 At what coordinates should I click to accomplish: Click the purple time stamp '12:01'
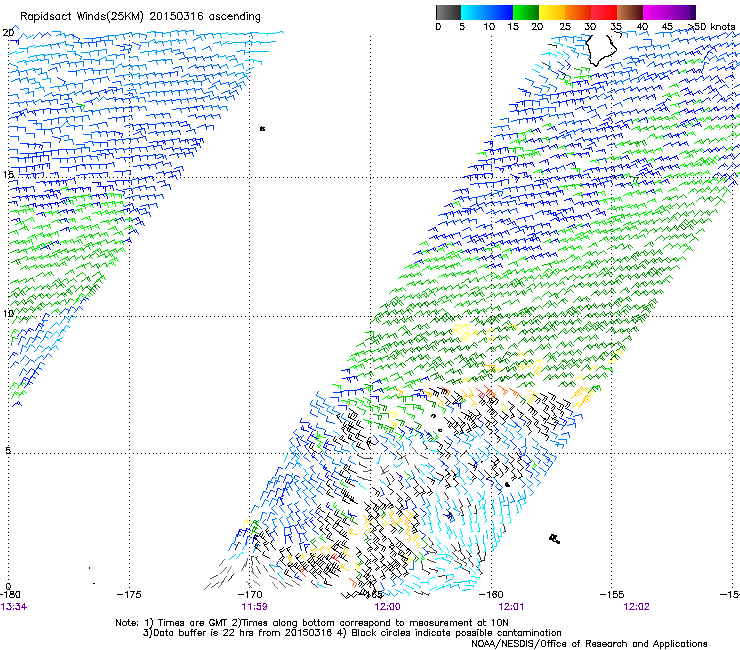tap(512, 607)
